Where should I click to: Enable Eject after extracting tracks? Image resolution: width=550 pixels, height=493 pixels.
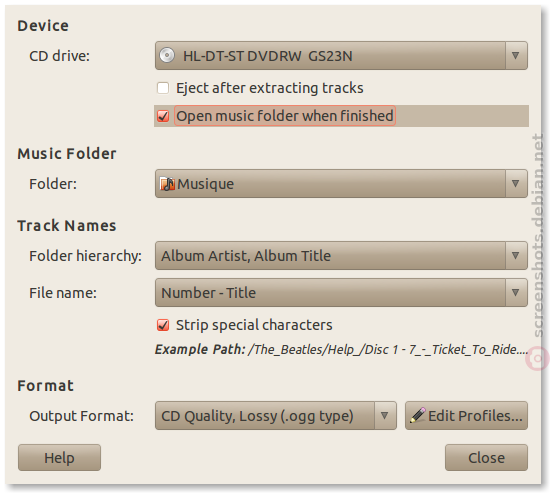163,88
